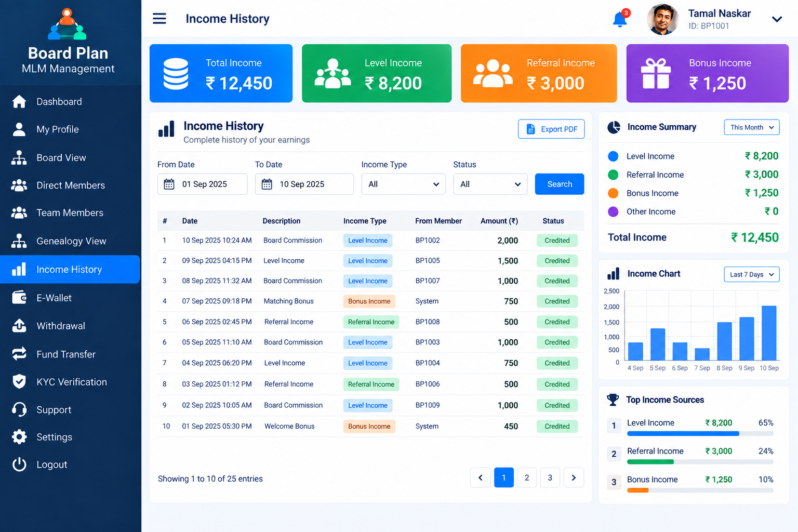Click the 10 Sep chart bar

point(769,333)
